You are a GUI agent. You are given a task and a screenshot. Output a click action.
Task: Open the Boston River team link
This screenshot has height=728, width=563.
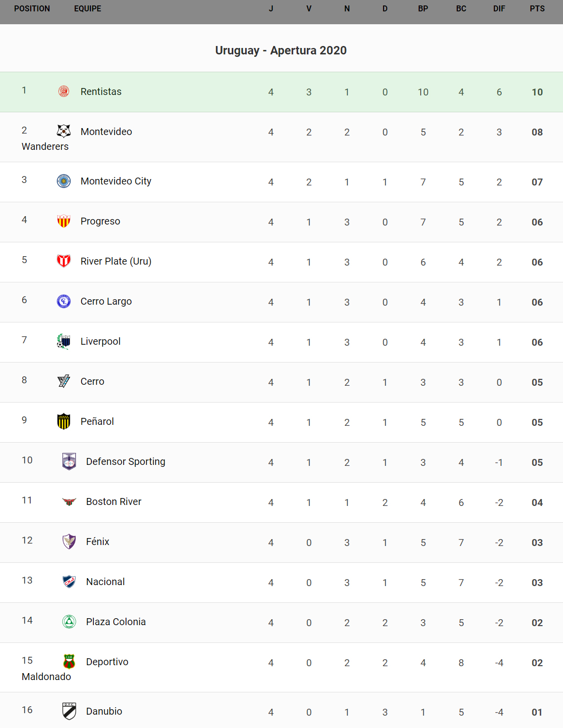click(114, 501)
